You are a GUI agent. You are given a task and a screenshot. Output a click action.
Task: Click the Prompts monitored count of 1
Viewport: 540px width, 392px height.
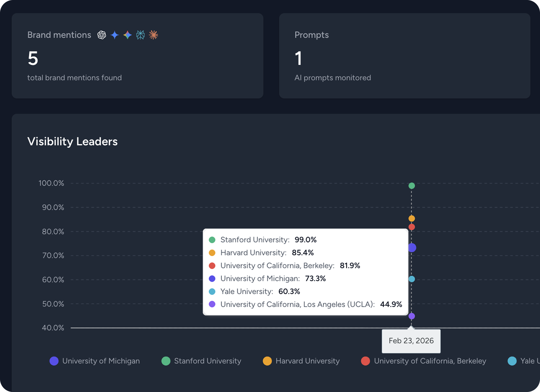click(298, 58)
